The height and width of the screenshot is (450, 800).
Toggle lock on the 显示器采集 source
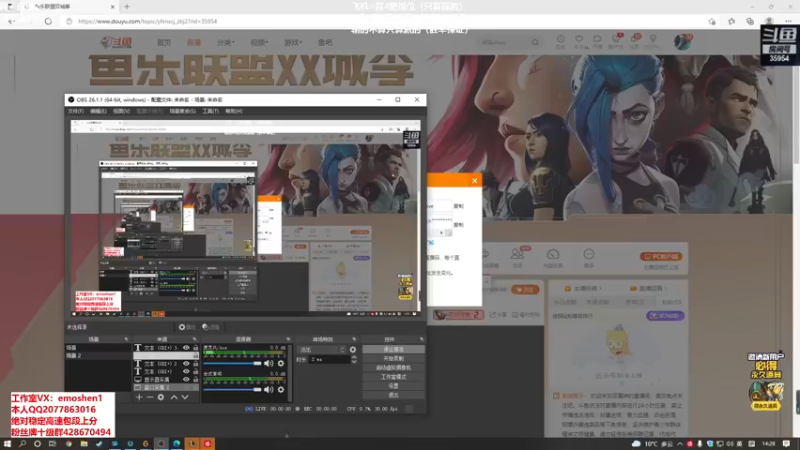195,380
